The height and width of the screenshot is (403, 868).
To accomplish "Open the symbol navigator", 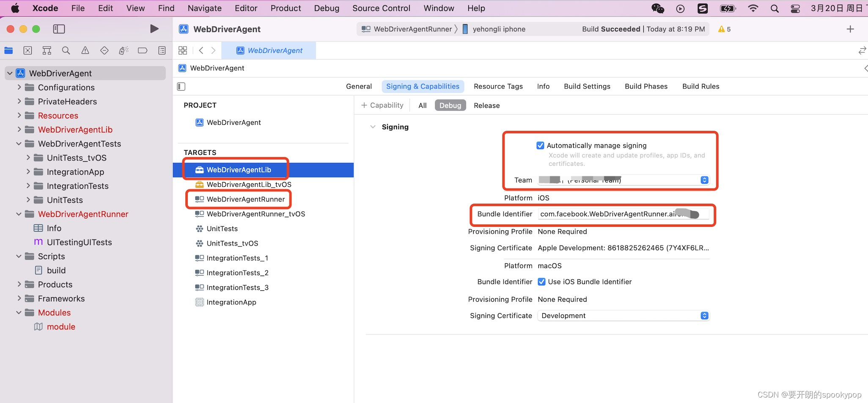I will pyautogui.click(x=47, y=50).
